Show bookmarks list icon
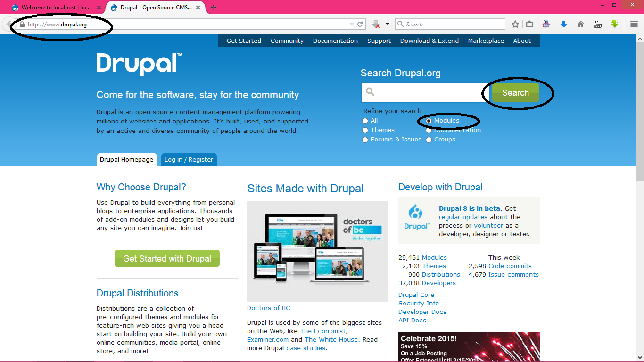644x362 pixels. click(x=529, y=24)
